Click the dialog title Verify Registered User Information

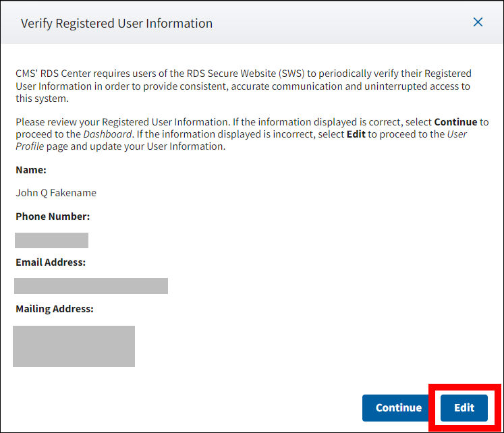117,24
